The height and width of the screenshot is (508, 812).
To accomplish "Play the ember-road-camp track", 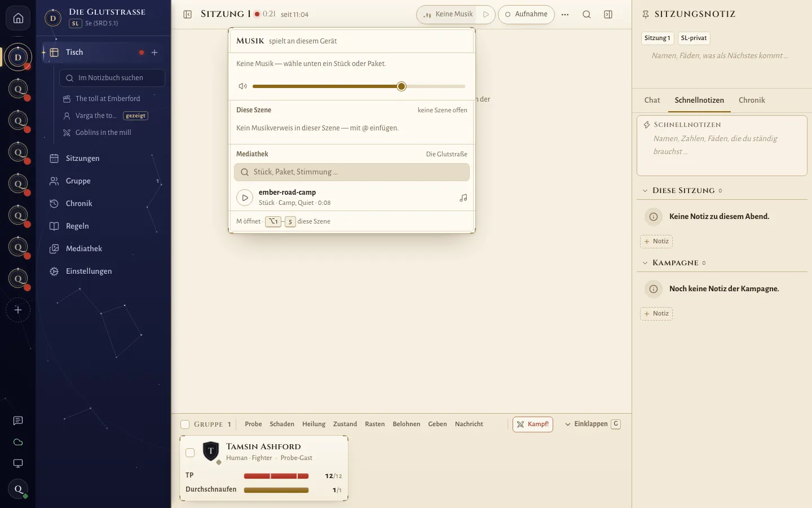I will pyautogui.click(x=244, y=198).
